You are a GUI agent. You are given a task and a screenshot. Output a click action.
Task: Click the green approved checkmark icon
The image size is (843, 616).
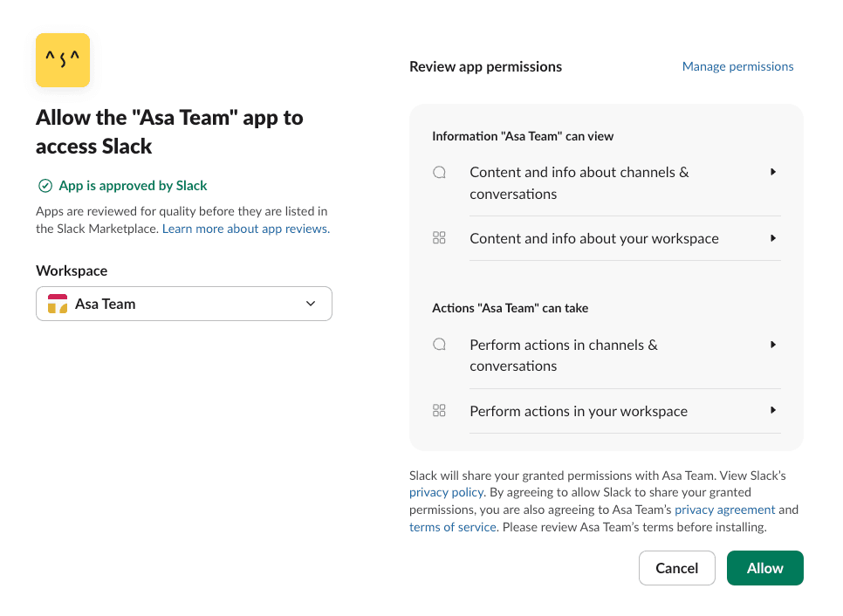[45, 186]
